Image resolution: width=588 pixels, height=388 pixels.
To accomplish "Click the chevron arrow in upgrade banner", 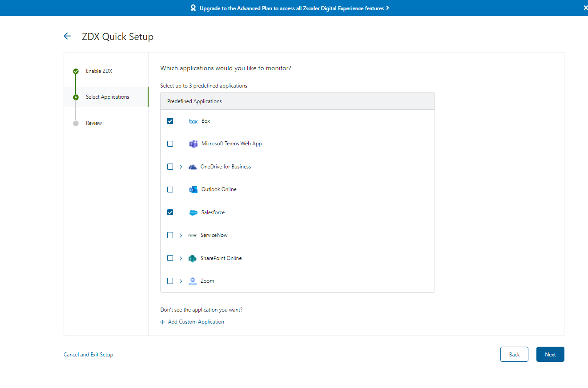I will pos(388,8).
